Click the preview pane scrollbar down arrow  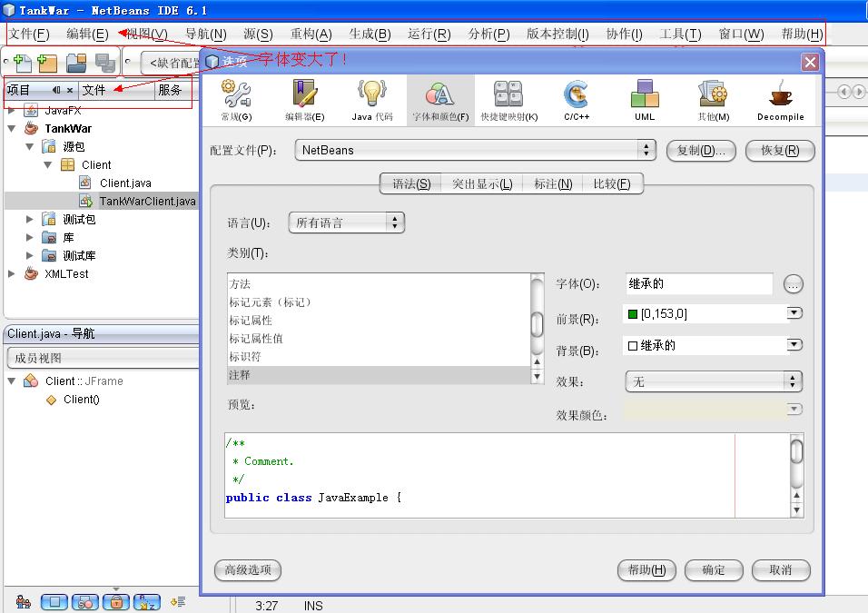click(x=796, y=510)
